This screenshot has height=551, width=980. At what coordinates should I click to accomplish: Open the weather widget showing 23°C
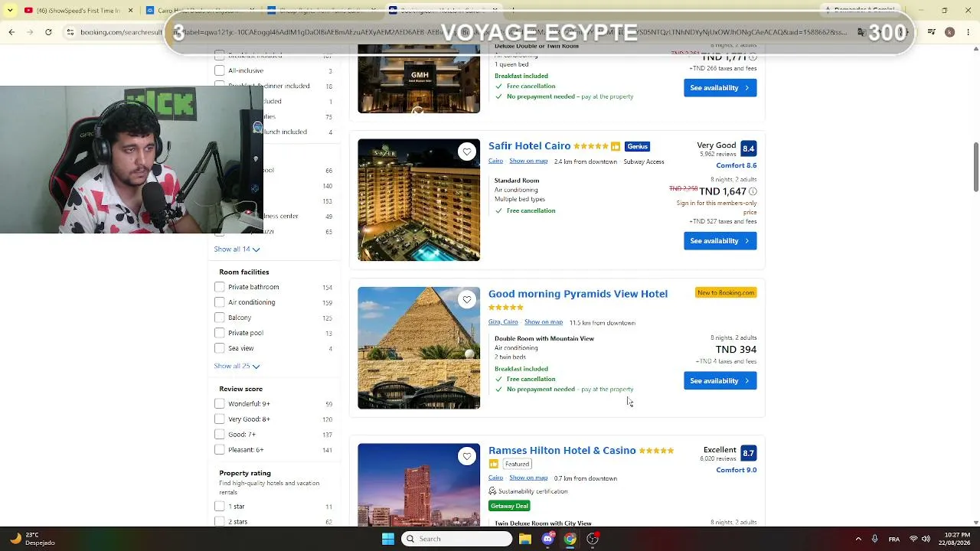click(31, 539)
